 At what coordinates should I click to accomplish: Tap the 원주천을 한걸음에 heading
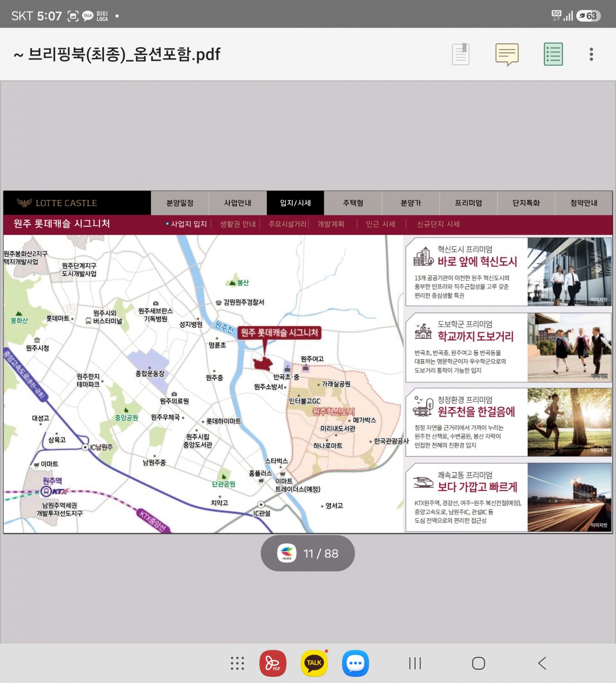pyautogui.click(x=476, y=412)
